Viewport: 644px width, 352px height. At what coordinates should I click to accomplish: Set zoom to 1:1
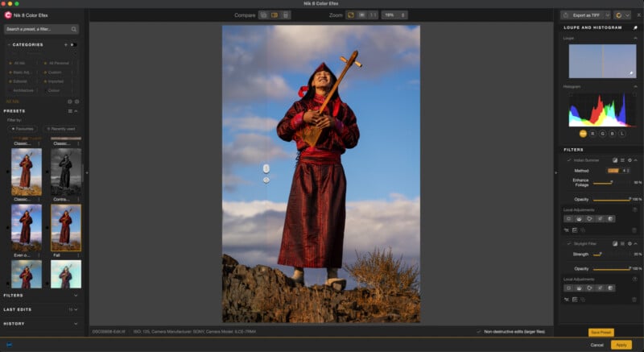tap(374, 14)
